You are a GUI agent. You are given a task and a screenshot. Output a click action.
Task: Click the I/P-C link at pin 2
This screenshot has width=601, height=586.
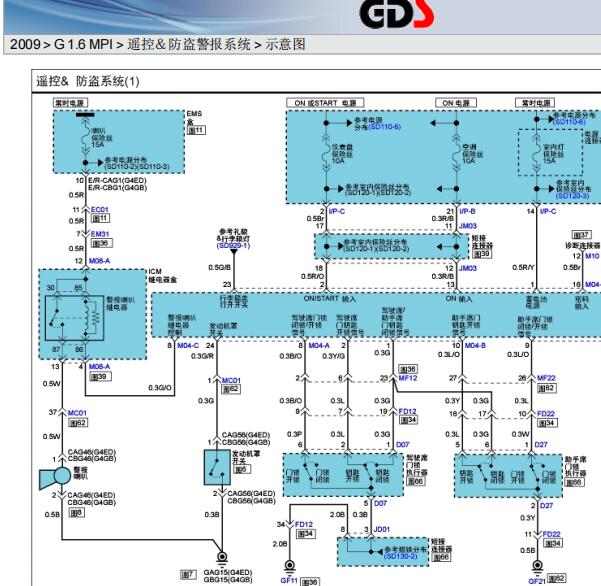point(337,212)
